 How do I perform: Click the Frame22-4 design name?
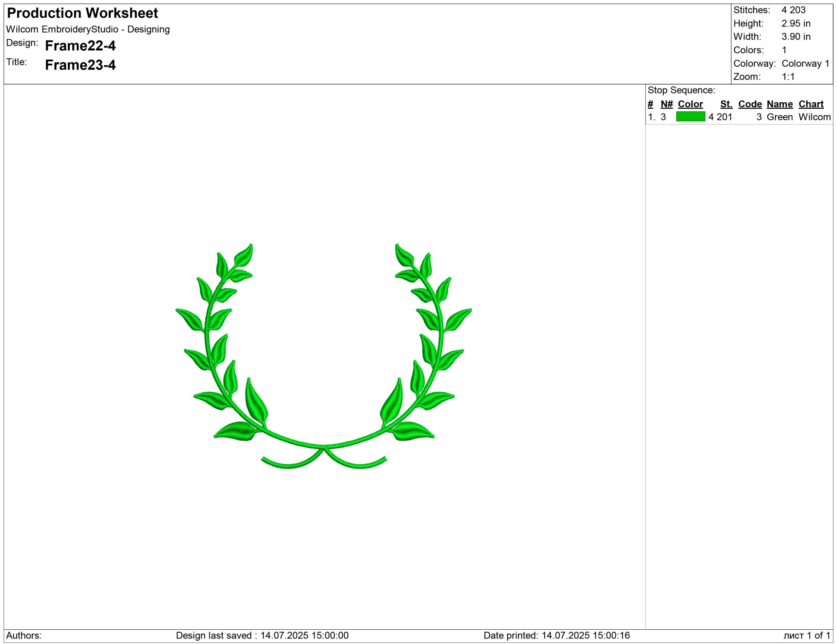click(80, 45)
